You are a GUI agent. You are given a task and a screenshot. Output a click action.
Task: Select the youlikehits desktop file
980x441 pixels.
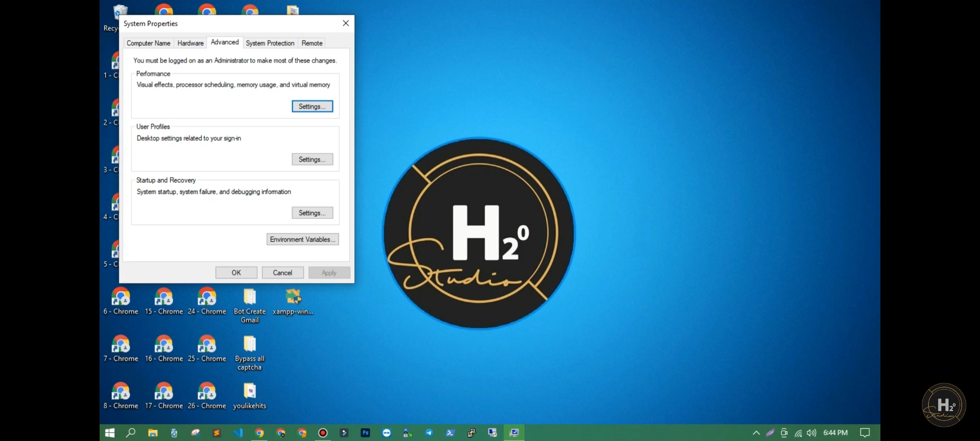[x=249, y=396]
